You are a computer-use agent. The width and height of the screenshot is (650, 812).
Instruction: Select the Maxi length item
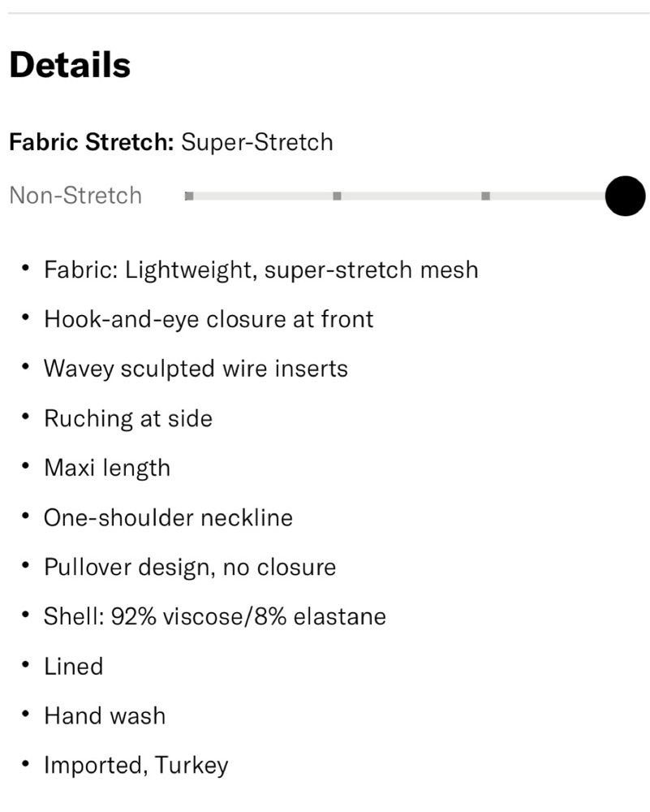(107, 469)
